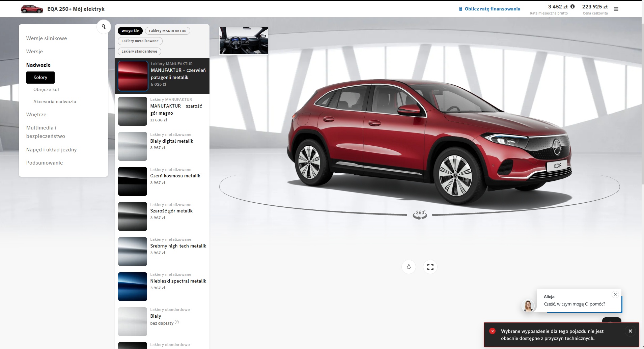
Task: Select MANUFAKTUR szarość gór magno swatch
Action: [133, 111]
